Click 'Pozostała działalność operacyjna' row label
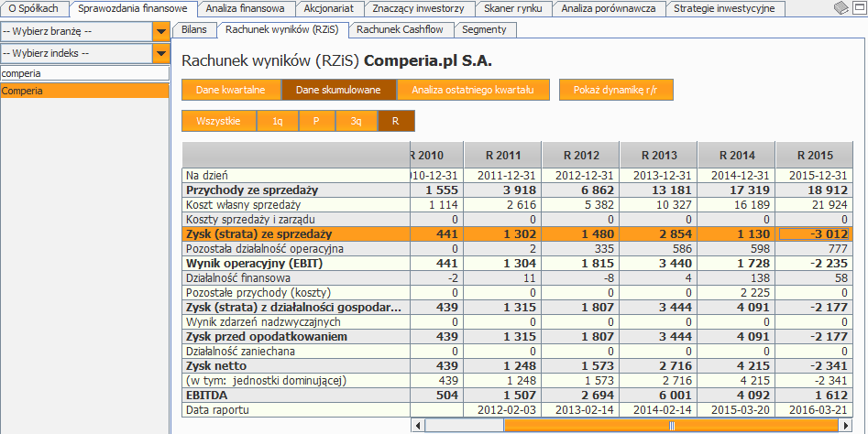 click(x=265, y=249)
